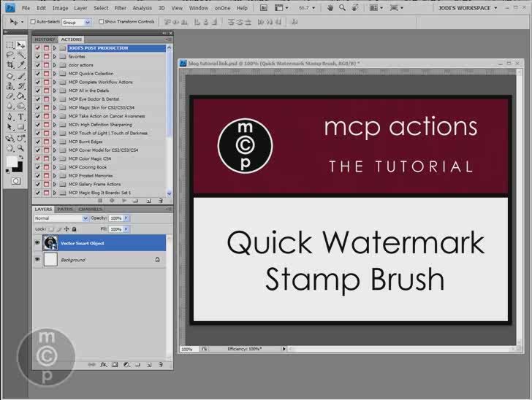Image resolution: width=532 pixels, height=400 pixels.
Task: Toggle Lock all padlock in Layers panel
Action: 75,229
